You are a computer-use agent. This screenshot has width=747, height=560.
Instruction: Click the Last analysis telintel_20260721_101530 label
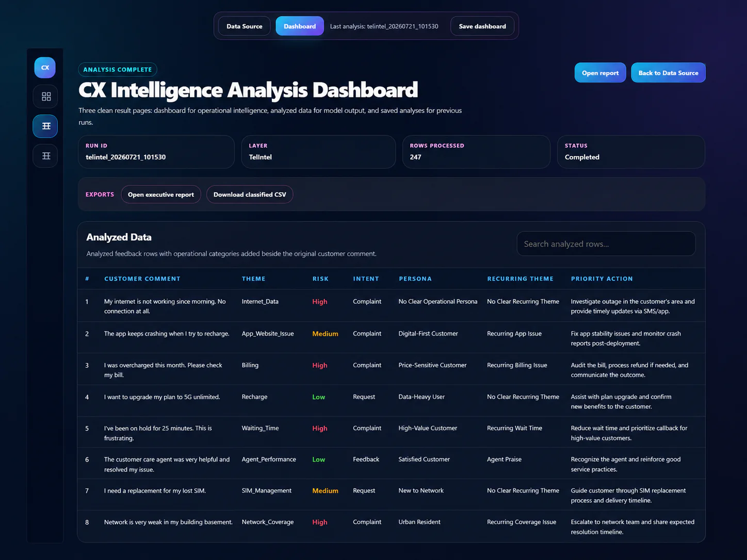point(384,26)
